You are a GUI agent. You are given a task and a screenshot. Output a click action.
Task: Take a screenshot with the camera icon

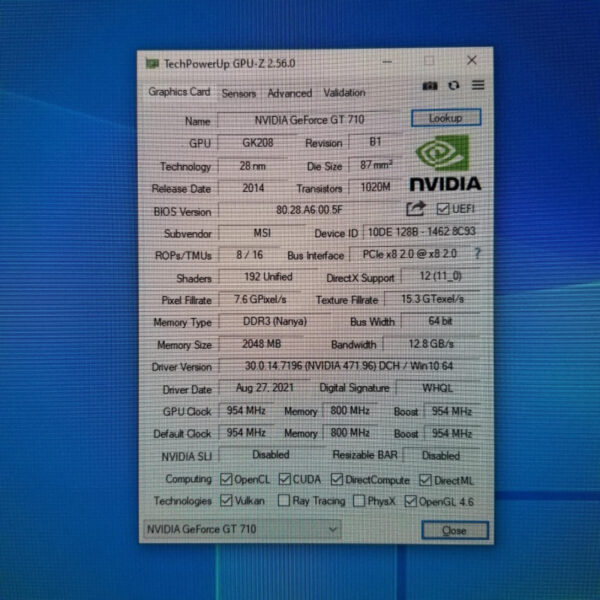(x=429, y=86)
